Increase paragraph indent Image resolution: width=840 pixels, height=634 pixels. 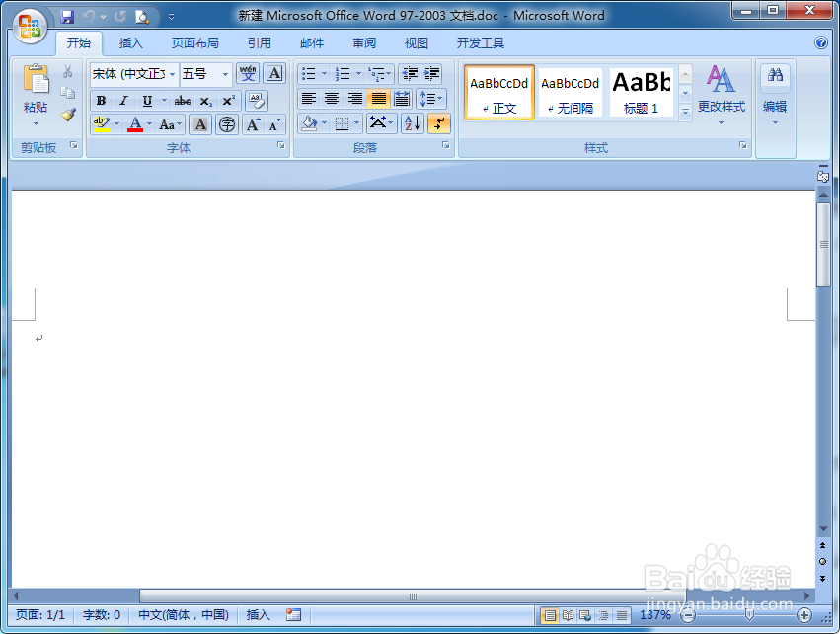coord(431,73)
